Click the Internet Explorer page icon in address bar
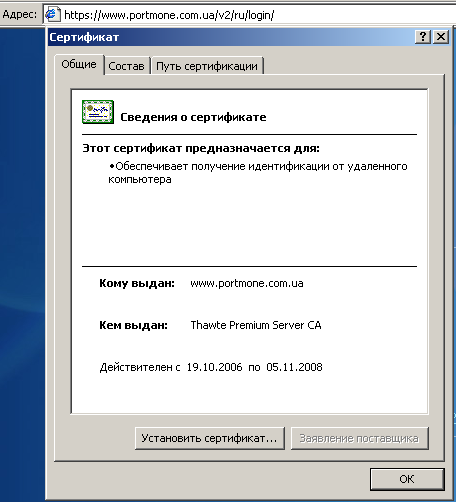456x502 pixels. click(x=53, y=15)
